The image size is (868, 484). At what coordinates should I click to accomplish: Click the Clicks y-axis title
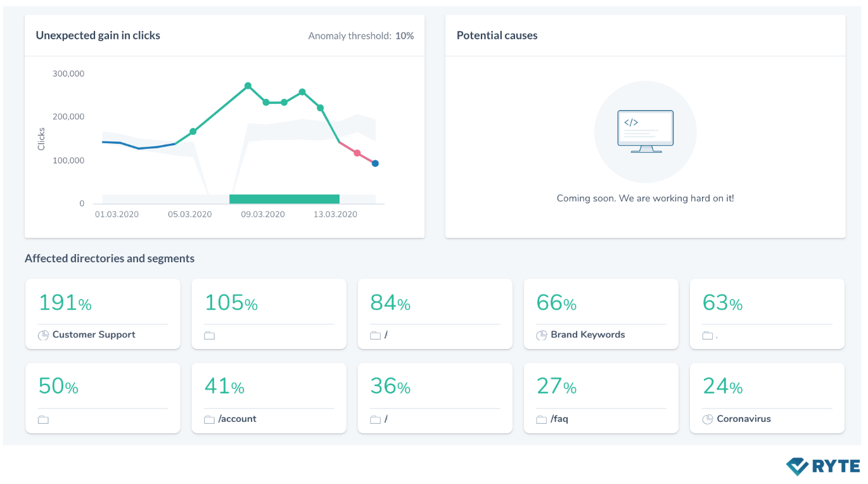coord(42,139)
